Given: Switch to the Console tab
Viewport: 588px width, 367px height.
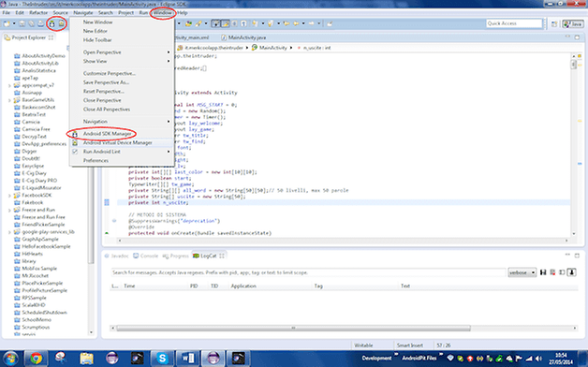Looking at the screenshot, I should [145, 256].
